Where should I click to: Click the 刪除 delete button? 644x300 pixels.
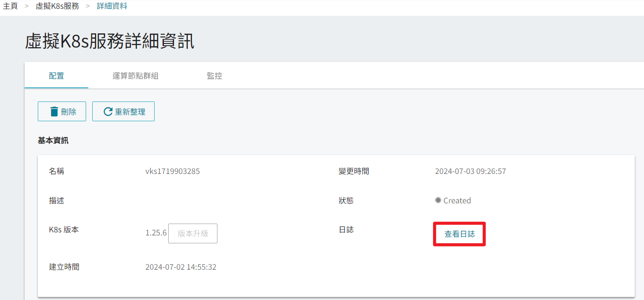(62, 112)
